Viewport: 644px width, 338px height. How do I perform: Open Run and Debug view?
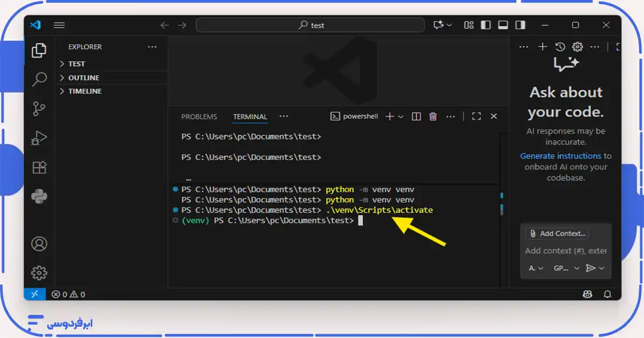click(x=39, y=138)
